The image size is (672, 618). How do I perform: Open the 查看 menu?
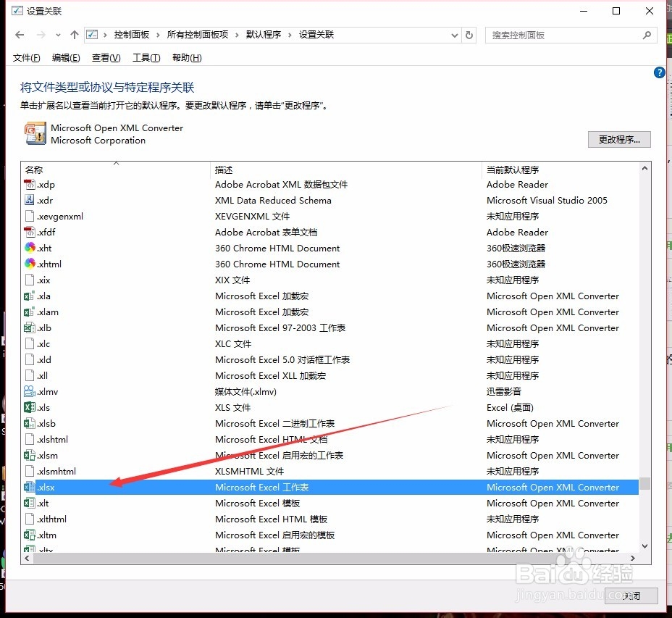coord(105,58)
